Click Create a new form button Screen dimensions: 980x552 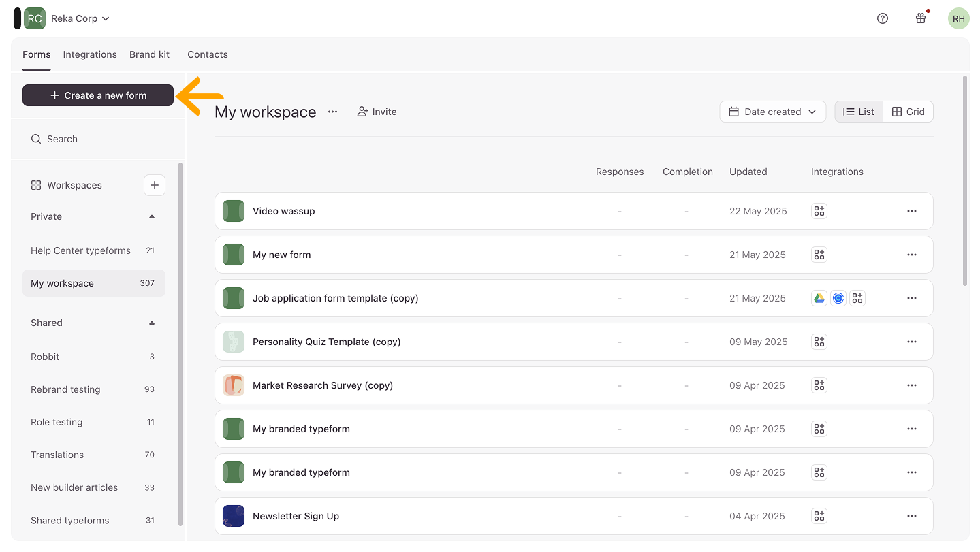[98, 95]
